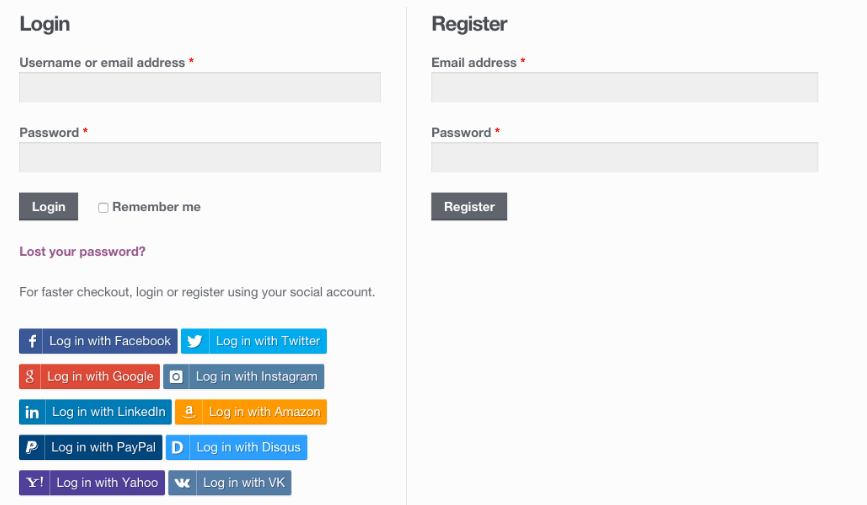Choose Log in with Facebook text
The height and width of the screenshot is (505, 867).
tap(110, 341)
